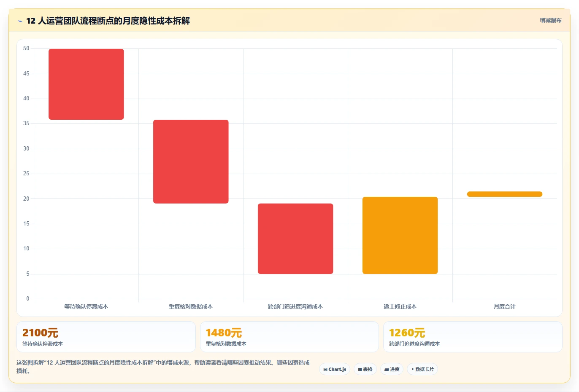Select the Chart.js chip
Screen dimensions: 579x392
click(x=335, y=369)
